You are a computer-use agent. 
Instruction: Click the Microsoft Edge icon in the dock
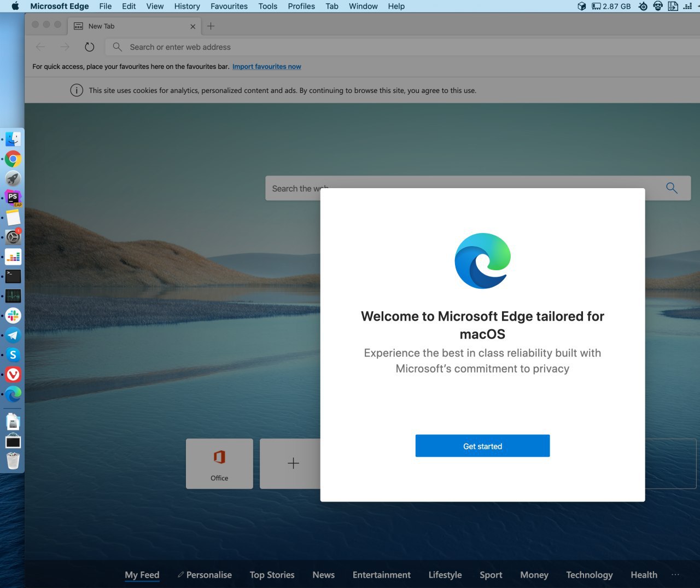point(13,394)
